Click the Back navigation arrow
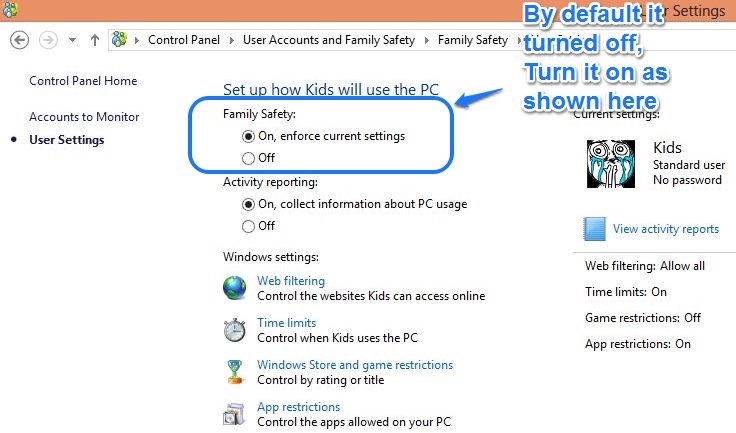 [x=19, y=40]
